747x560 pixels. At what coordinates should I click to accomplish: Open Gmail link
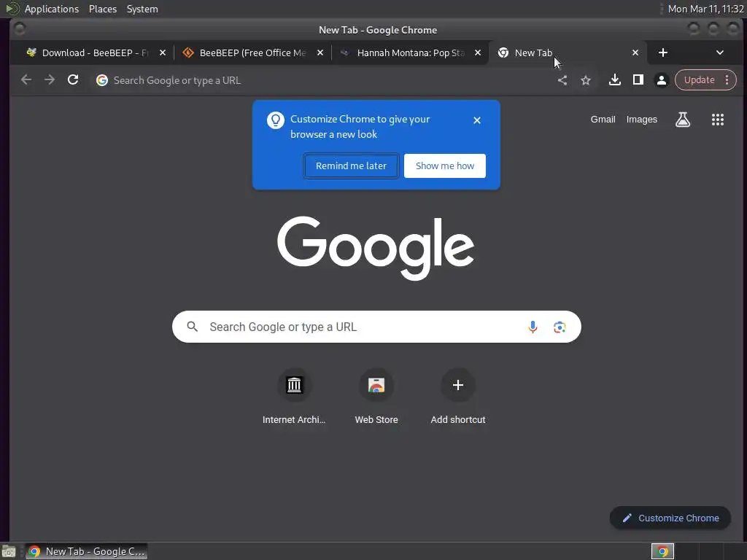[x=603, y=120]
